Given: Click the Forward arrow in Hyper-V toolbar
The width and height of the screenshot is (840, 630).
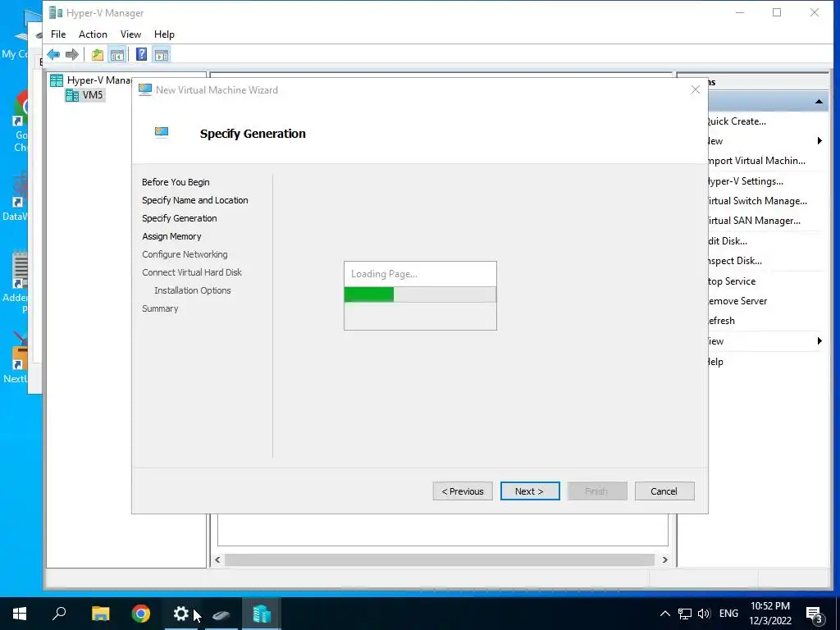Looking at the screenshot, I should tap(72, 55).
